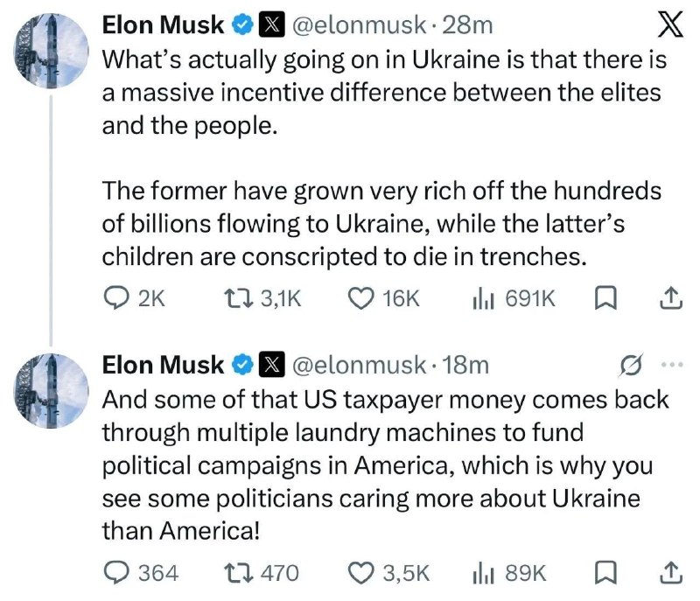Repost the first tweet with 3,1K reposts
The height and width of the screenshot is (601, 700).
262,298
